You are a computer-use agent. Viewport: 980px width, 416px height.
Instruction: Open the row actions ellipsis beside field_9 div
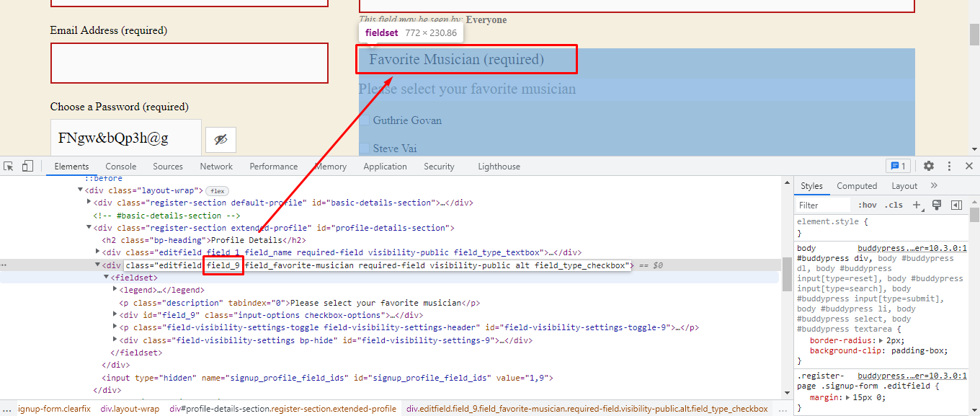(4, 265)
